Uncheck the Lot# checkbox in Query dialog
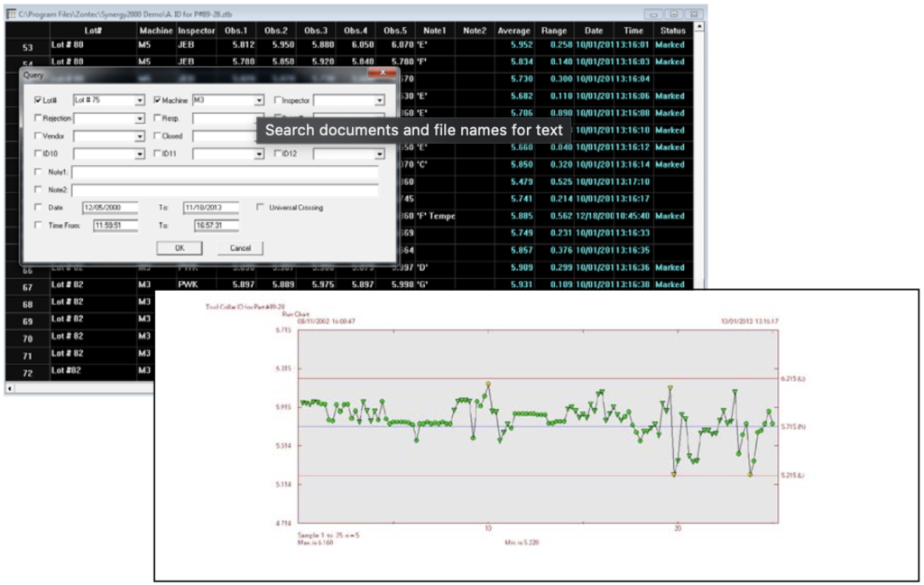This screenshot has width=924, height=585. 38,100
